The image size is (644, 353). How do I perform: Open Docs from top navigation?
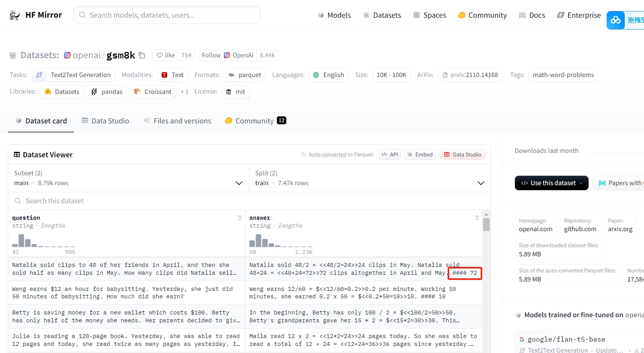click(532, 15)
